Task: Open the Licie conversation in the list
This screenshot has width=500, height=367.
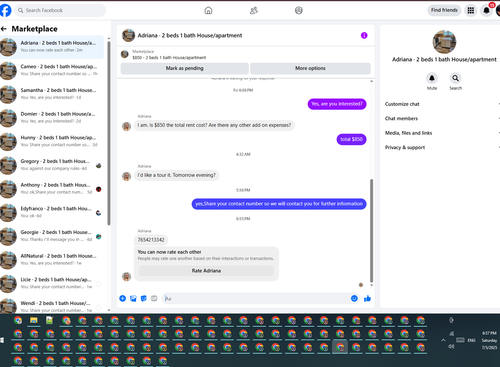Action: point(52,283)
